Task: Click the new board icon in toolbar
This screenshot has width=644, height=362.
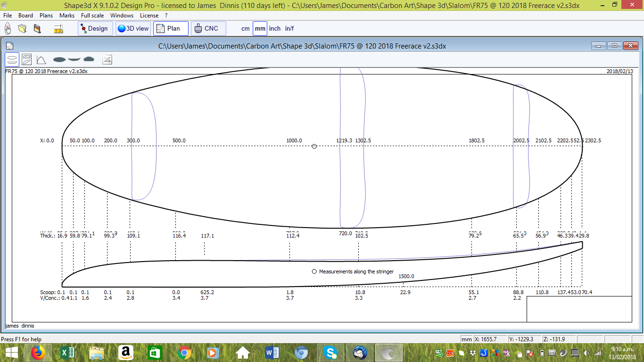Action: click(8, 29)
